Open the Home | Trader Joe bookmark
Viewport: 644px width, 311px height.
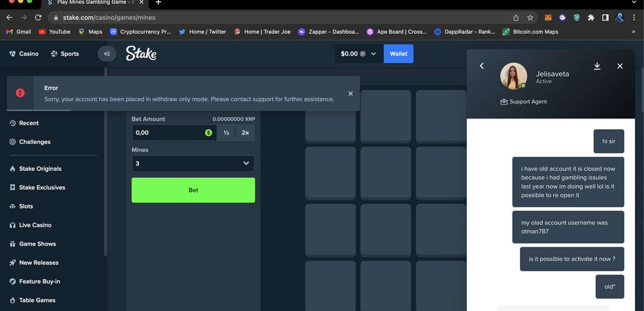262,32
